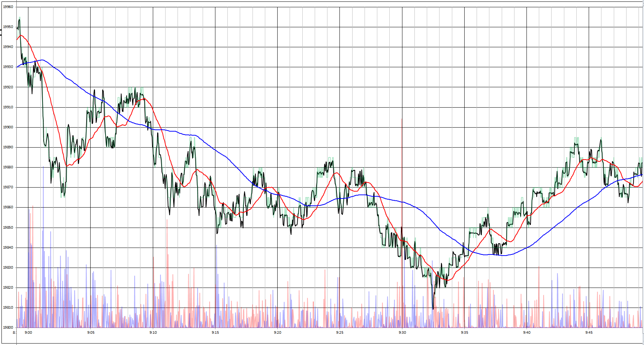Click the 19870 price axis label
Image resolution: width=644 pixels, height=345 pixels.
(x=8, y=187)
